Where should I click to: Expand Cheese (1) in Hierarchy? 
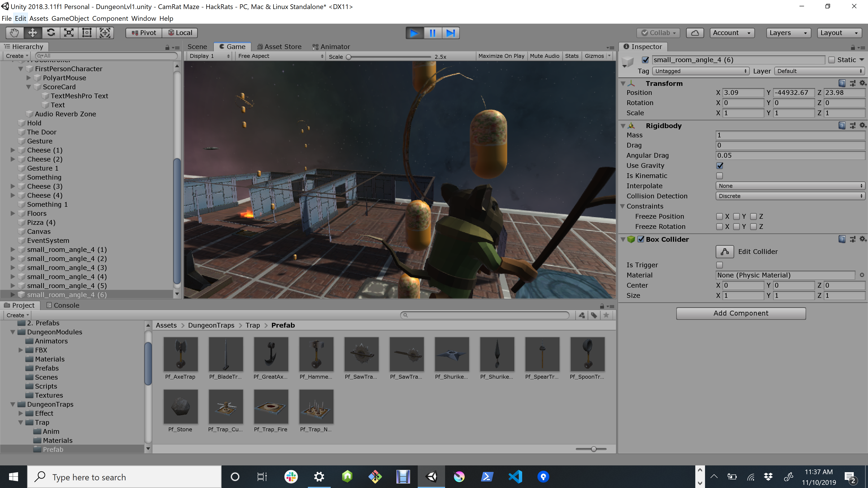[x=12, y=150]
